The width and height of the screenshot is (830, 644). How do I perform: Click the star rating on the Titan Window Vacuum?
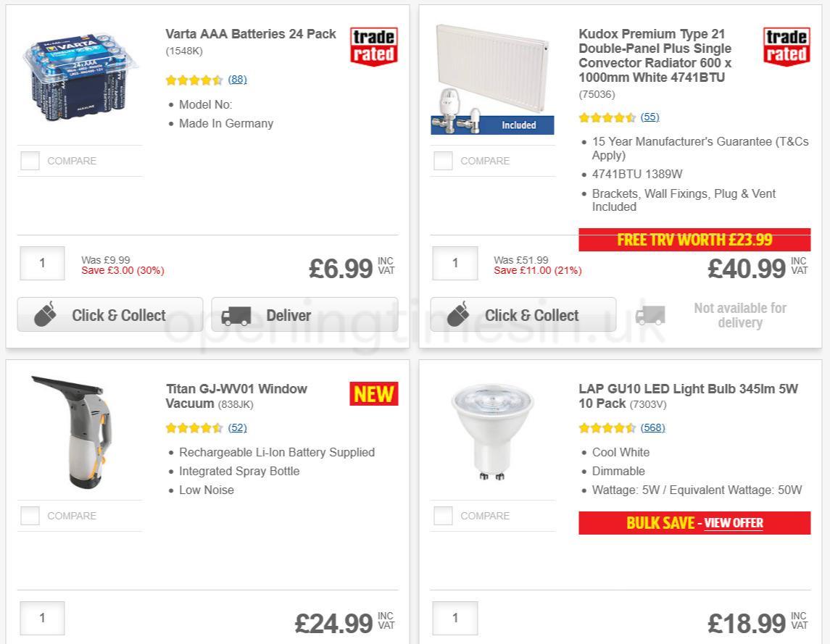[194, 427]
